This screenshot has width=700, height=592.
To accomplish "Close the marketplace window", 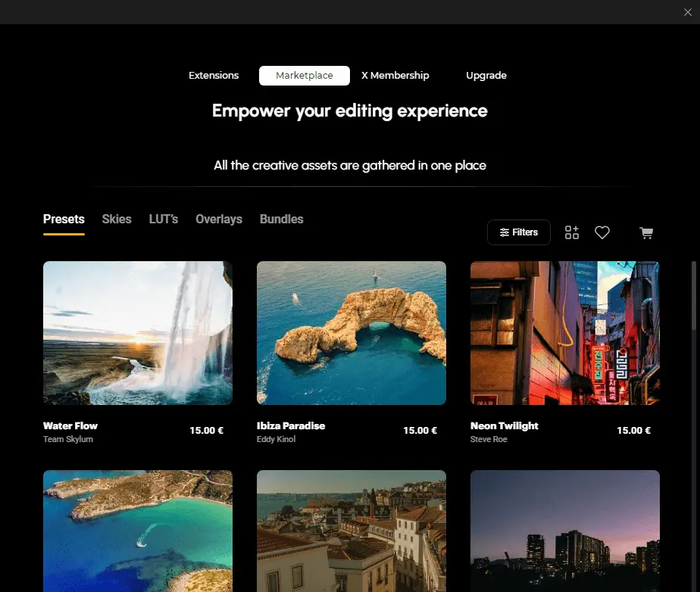I will pos(688,12).
